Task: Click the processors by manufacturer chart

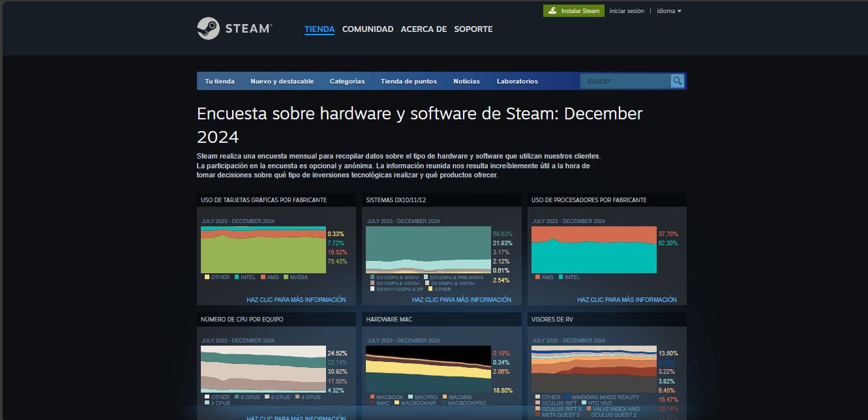Action: (593, 249)
